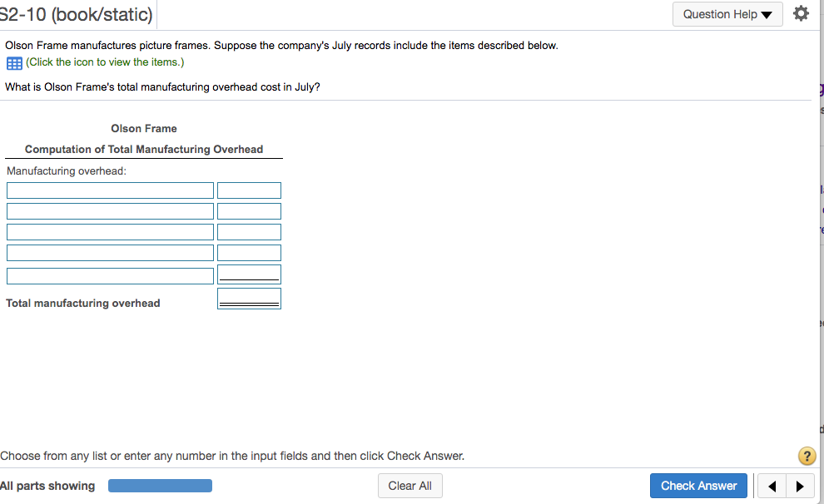Select first overhead amount field
Screen dimensions: 824x504
pos(249,190)
